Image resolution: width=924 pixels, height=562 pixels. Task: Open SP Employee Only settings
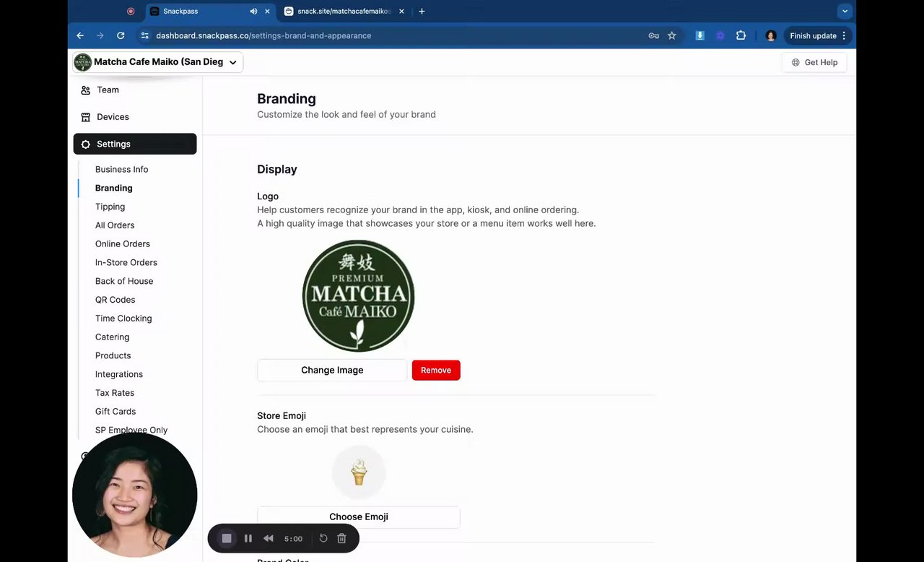(x=131, y=430)
